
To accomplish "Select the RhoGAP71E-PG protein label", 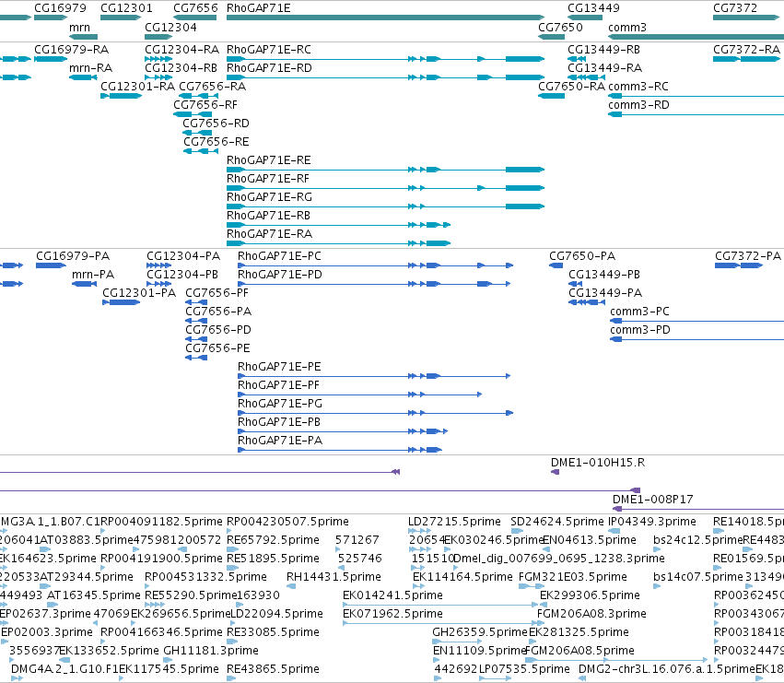I will pyautogui.click(x=279, y=404).
